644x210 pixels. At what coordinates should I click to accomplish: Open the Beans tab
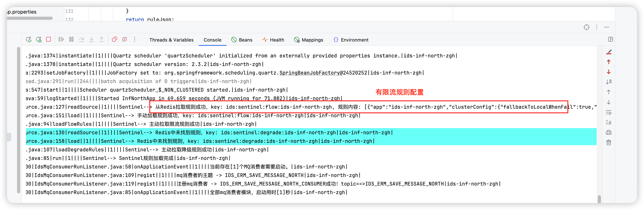coord(242,40)
